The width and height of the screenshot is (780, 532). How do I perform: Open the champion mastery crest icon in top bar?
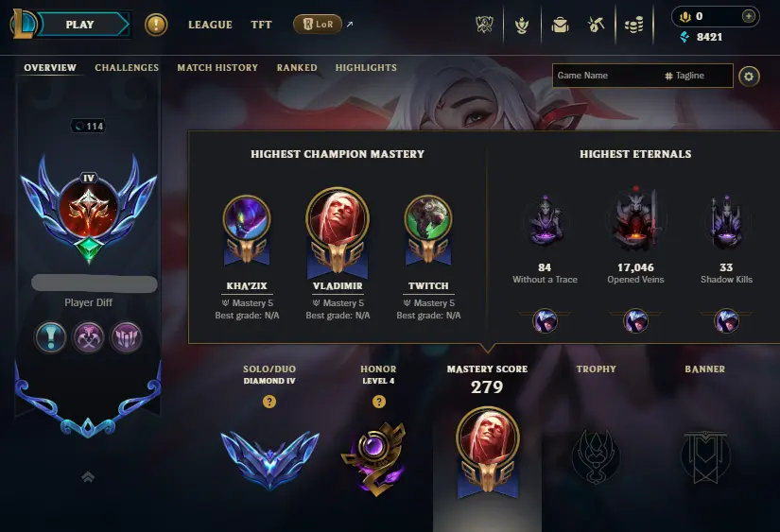coord(521,25)
